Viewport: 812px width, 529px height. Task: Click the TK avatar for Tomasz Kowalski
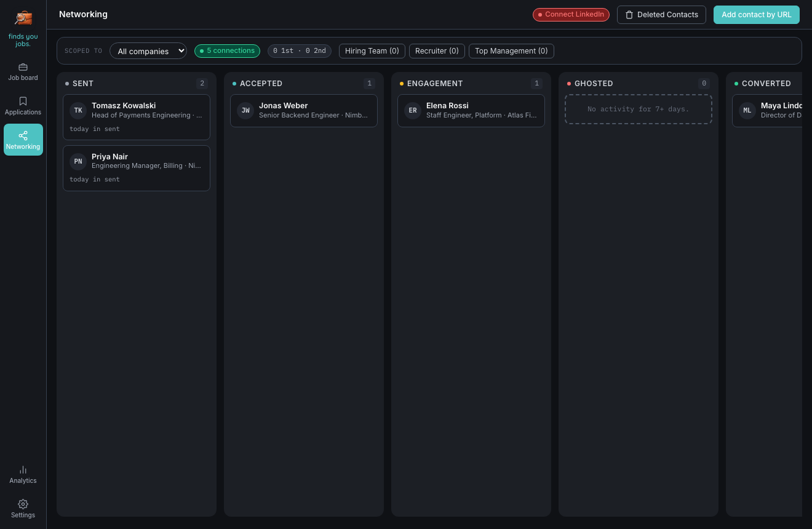point(78,111)
